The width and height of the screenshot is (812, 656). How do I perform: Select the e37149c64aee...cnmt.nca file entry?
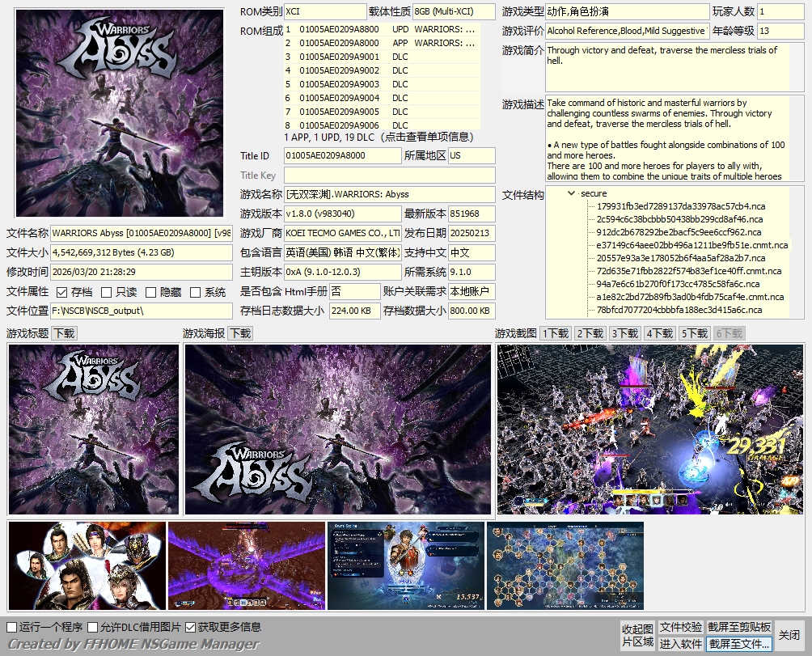[691, 245]
